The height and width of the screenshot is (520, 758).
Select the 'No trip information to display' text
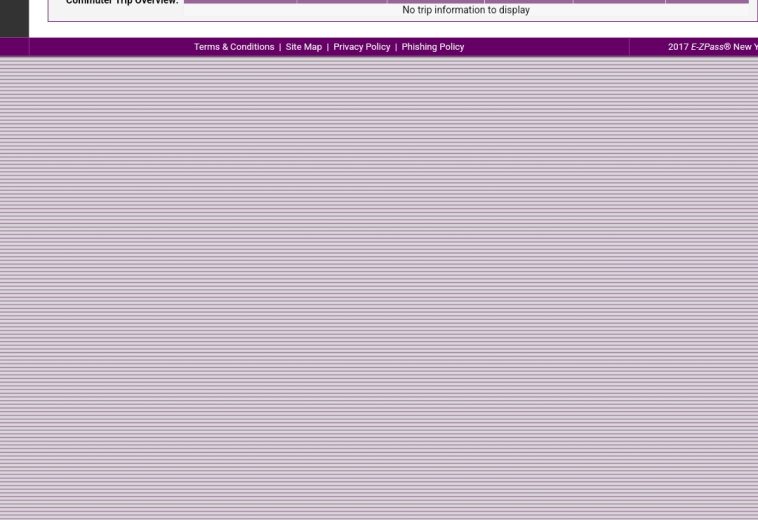pyautogui.click(x=466, y=10)
